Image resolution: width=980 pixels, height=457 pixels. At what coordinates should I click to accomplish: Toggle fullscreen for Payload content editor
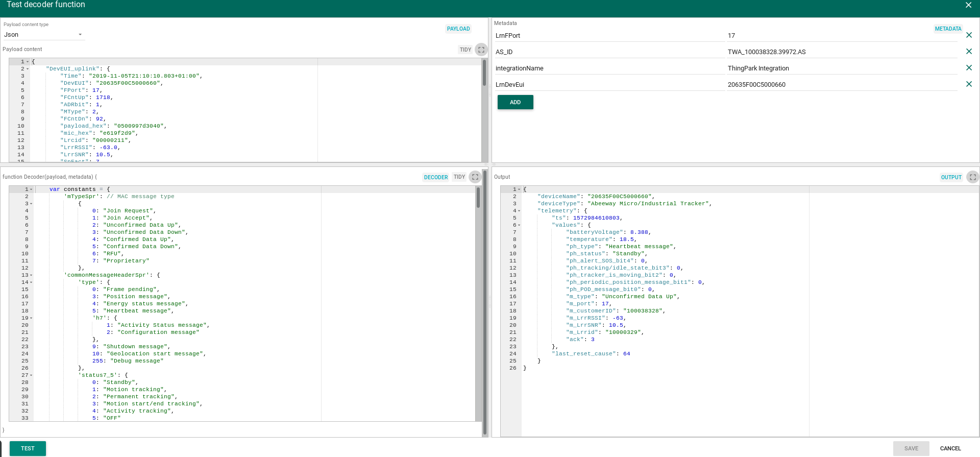pyautogui.click(x=481, y=50)
